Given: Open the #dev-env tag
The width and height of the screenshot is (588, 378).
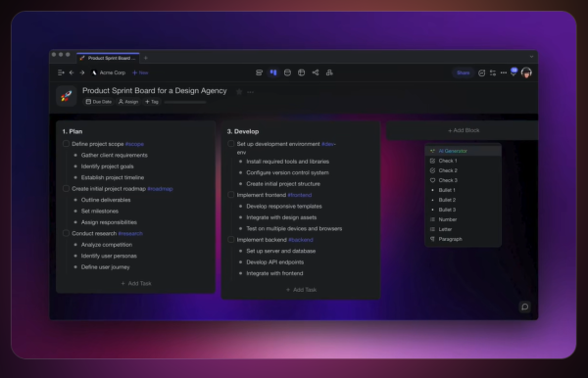Looking at the screenshot, I should (328, 144).
